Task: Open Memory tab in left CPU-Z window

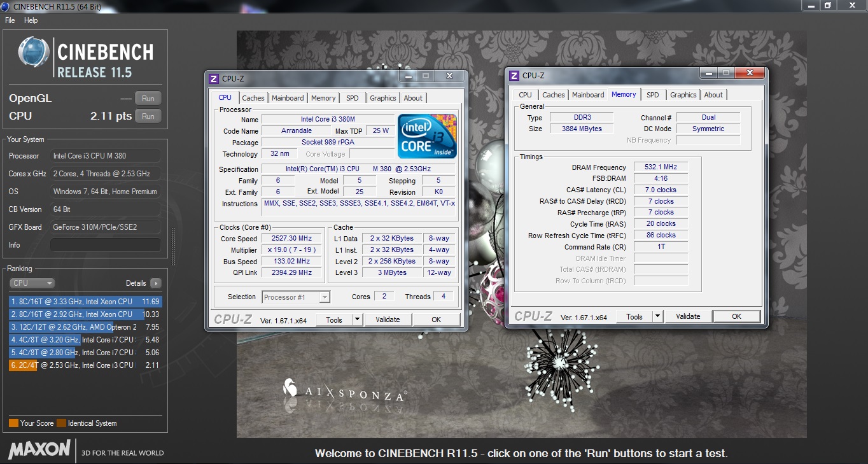Action: click(x=323, y=98)
